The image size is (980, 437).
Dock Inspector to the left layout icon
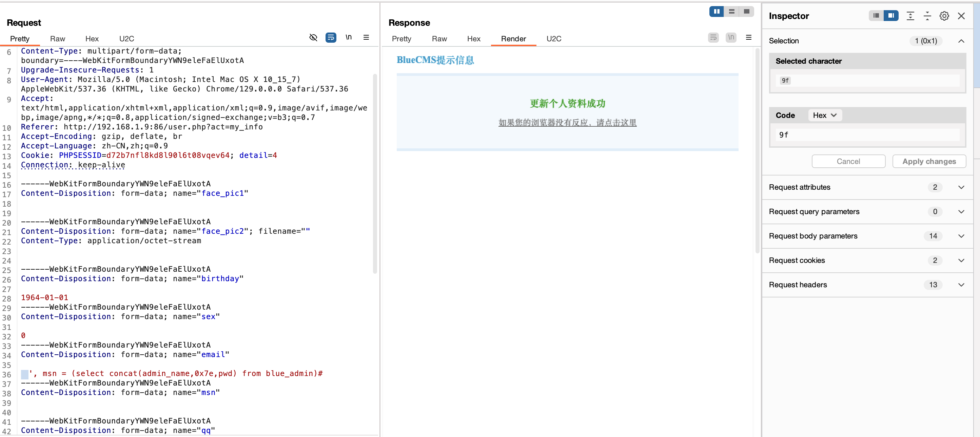[876, 16]
